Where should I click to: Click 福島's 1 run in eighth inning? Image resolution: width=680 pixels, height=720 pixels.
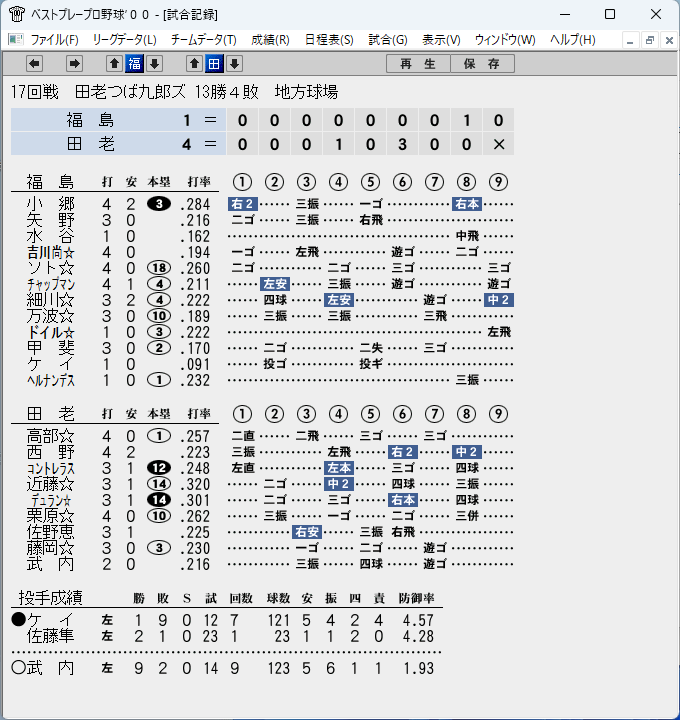[466, 121]
